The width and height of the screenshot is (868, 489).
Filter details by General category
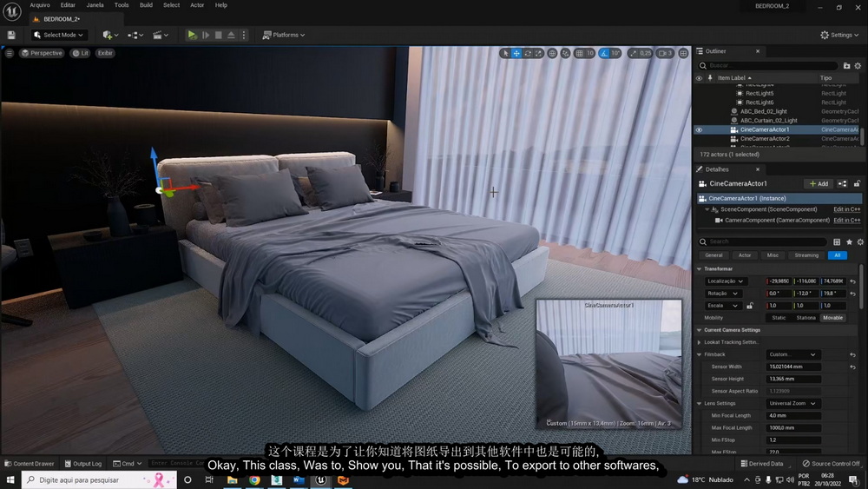[713, 255]
